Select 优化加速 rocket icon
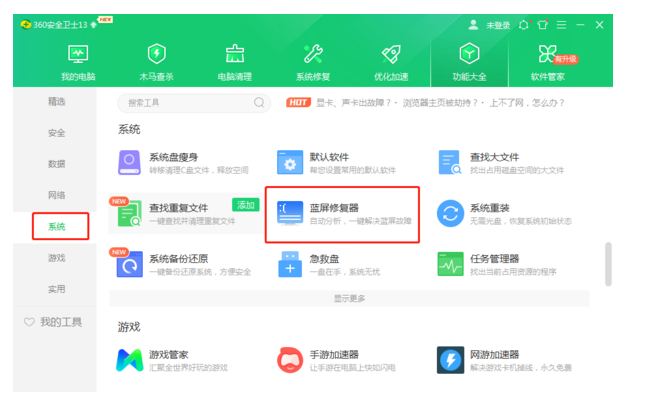 click(x=391, y=54)
